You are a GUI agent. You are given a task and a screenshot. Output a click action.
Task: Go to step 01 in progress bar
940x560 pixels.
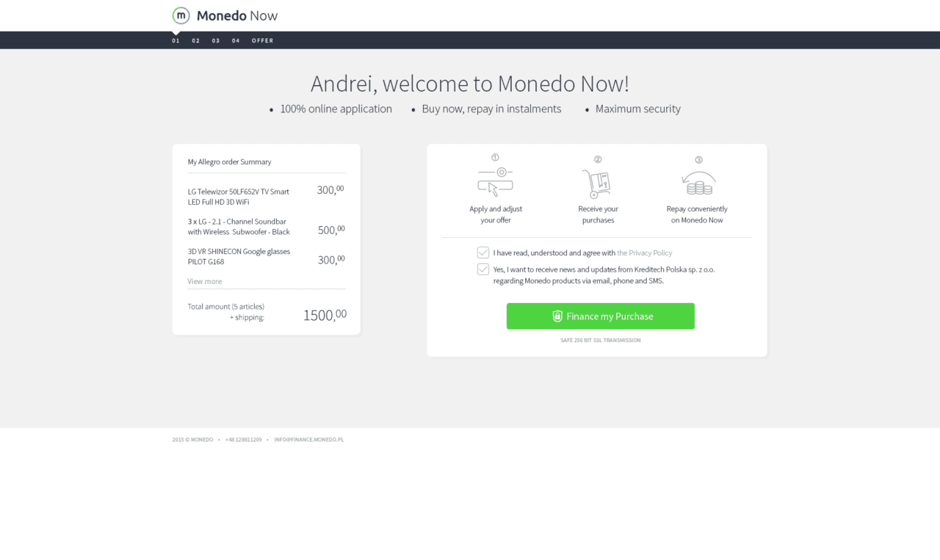(x=176, y=40)
